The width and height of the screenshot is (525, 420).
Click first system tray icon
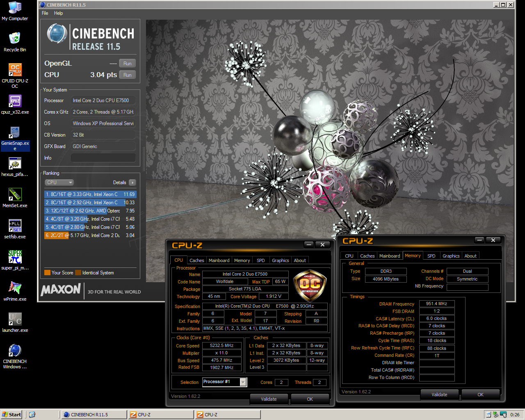(x=488, y=415)
